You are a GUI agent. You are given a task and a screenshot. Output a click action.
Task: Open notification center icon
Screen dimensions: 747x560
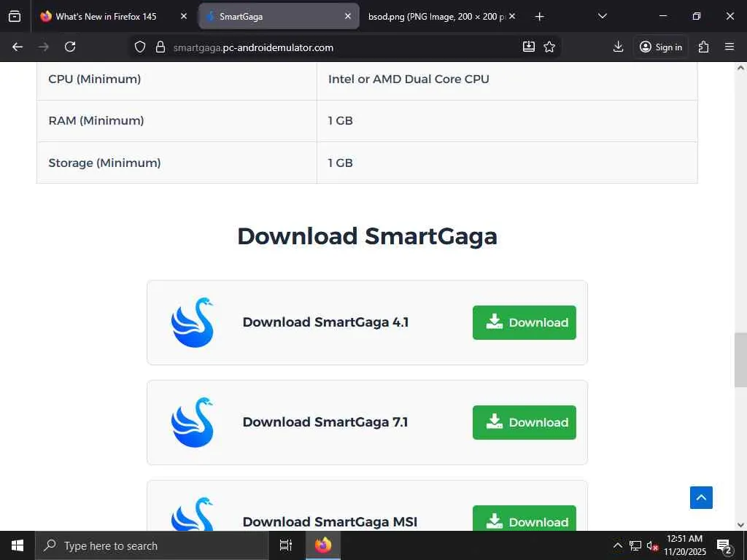click(724, 545)
